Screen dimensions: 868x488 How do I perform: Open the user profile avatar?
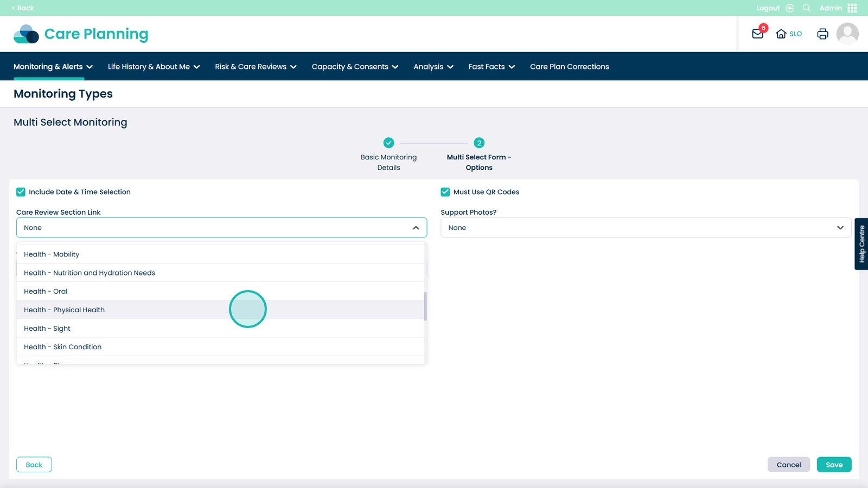coord(847,34)
